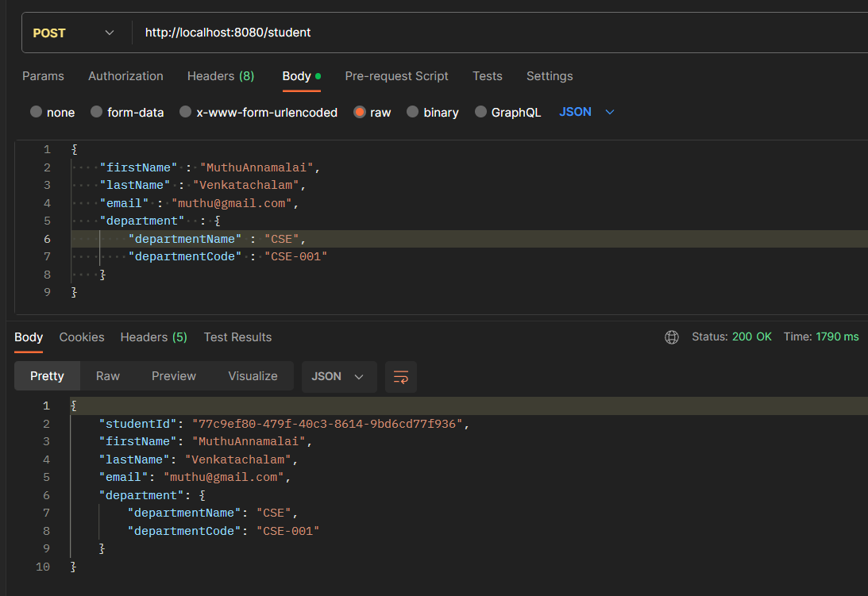This screenshot has width=868, height=596.
Task: Click the response "firstName" key
Action: [138, 441]
